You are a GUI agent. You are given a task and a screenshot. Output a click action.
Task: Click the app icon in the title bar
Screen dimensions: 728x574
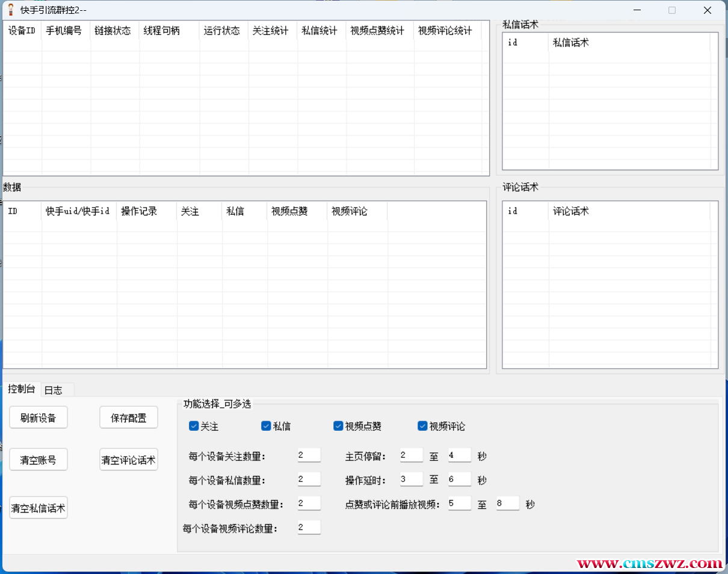coord(10,10)
